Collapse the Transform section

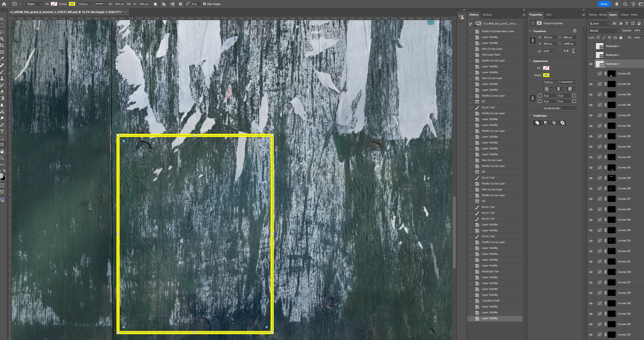pyautogui.click(x=530, y=31)
